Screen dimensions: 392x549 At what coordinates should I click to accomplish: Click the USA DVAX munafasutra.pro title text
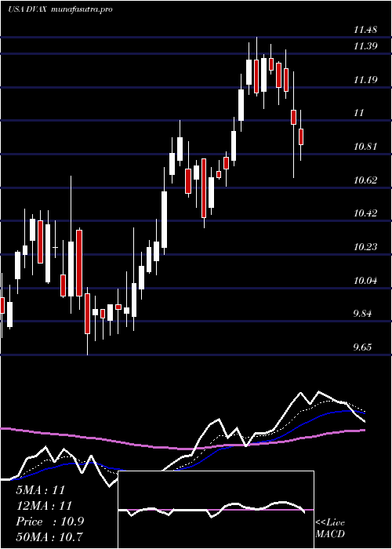(60, 9)
